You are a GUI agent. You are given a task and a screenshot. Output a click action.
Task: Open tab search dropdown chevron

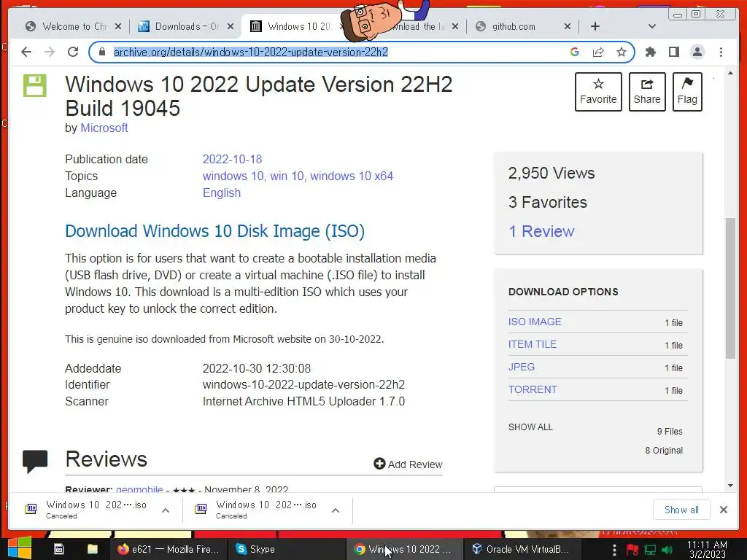coord(652,26)
